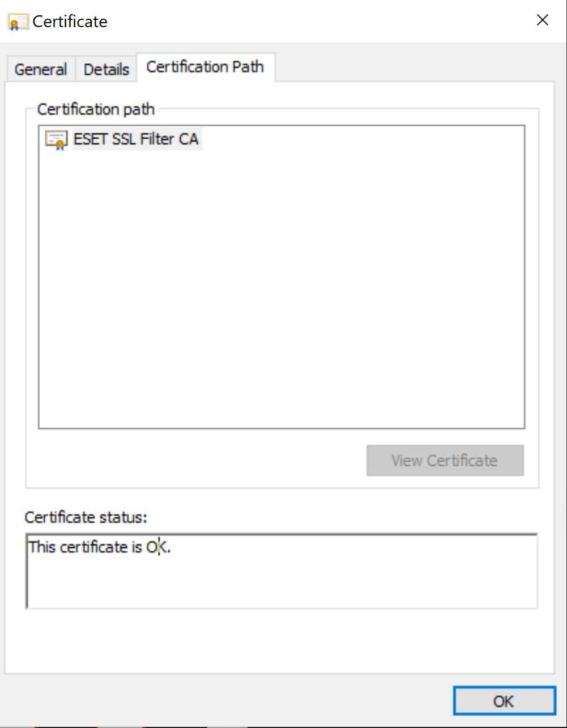
Task: Click the Certification path group label
Action: point(96,109)
